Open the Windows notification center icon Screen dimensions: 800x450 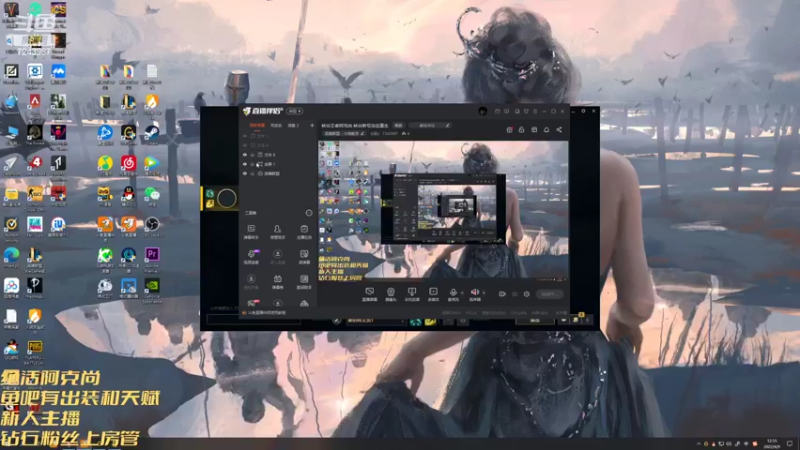[x=789, y=443]
